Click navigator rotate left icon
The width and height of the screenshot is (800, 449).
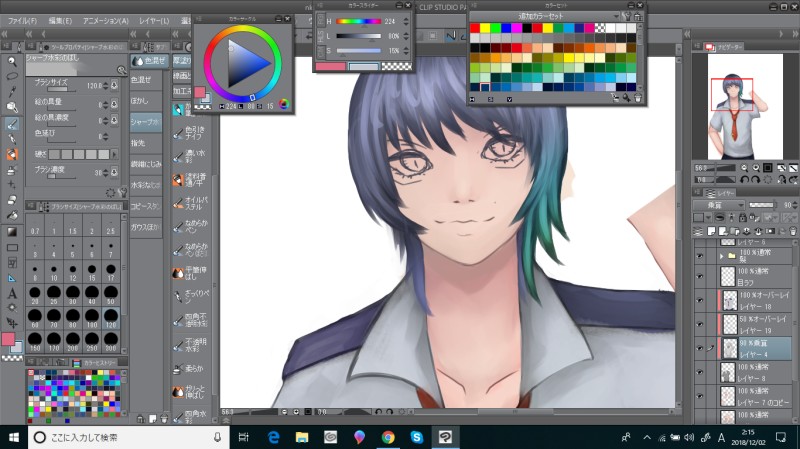744,180
